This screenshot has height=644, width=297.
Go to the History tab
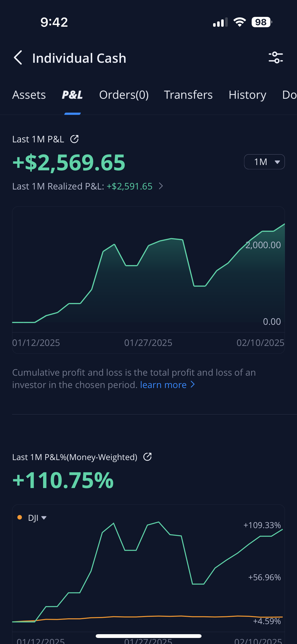point(247,95)
